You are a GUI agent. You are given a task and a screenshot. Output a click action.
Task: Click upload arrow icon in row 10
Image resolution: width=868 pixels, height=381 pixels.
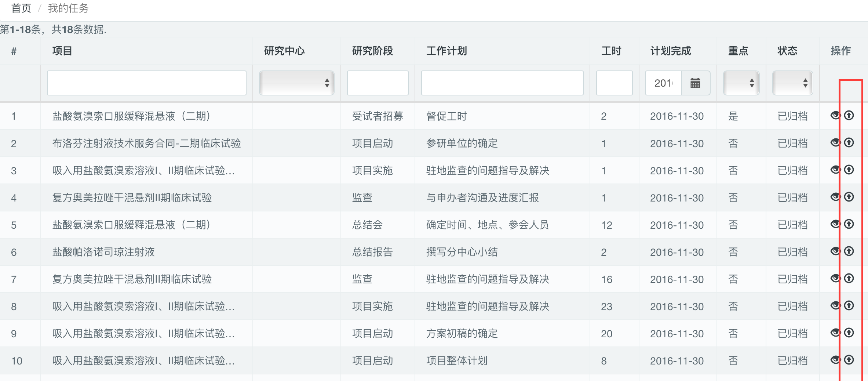coord(849,360)
